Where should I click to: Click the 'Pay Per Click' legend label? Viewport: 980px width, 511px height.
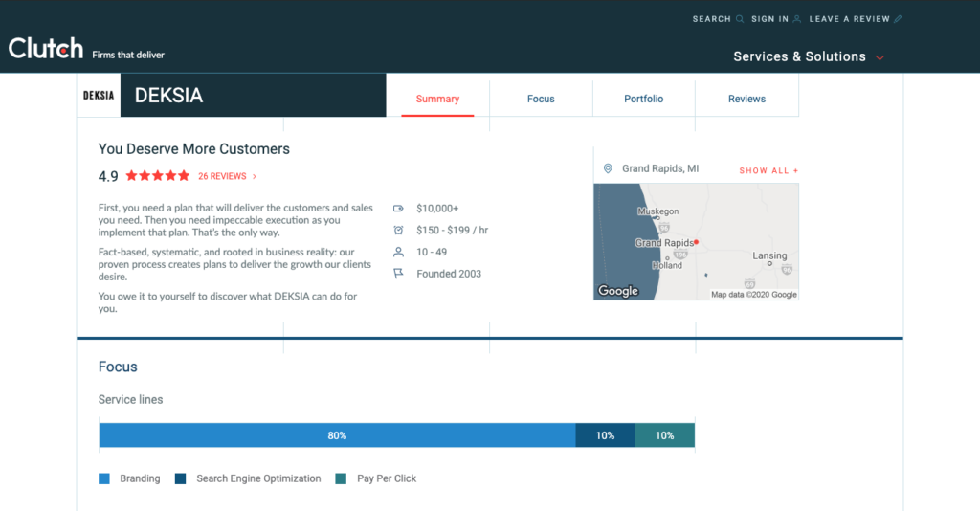pos(387,478)
